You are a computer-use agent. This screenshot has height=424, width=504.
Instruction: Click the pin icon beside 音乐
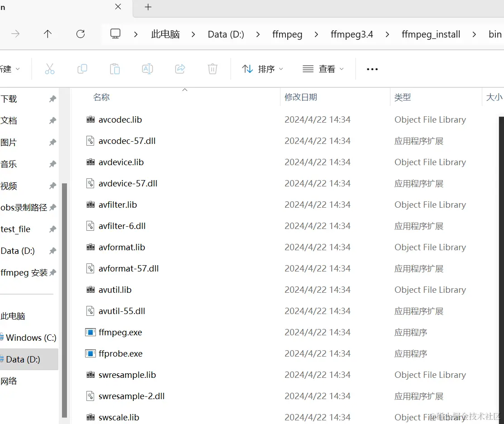tap(53, 164)
